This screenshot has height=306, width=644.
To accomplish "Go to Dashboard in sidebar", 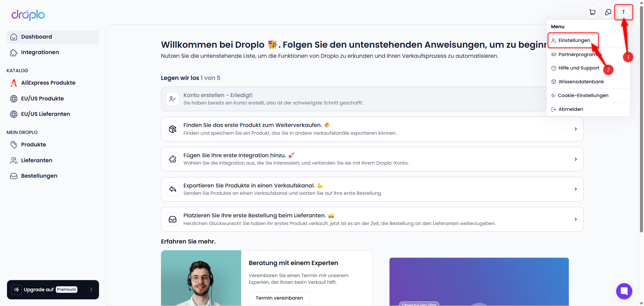I will [x=53, y=37].
